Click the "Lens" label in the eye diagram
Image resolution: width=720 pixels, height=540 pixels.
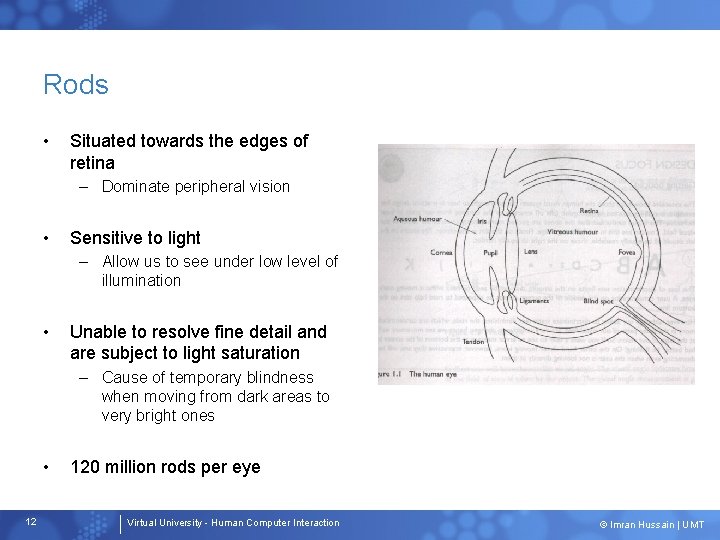pos(530,252)
